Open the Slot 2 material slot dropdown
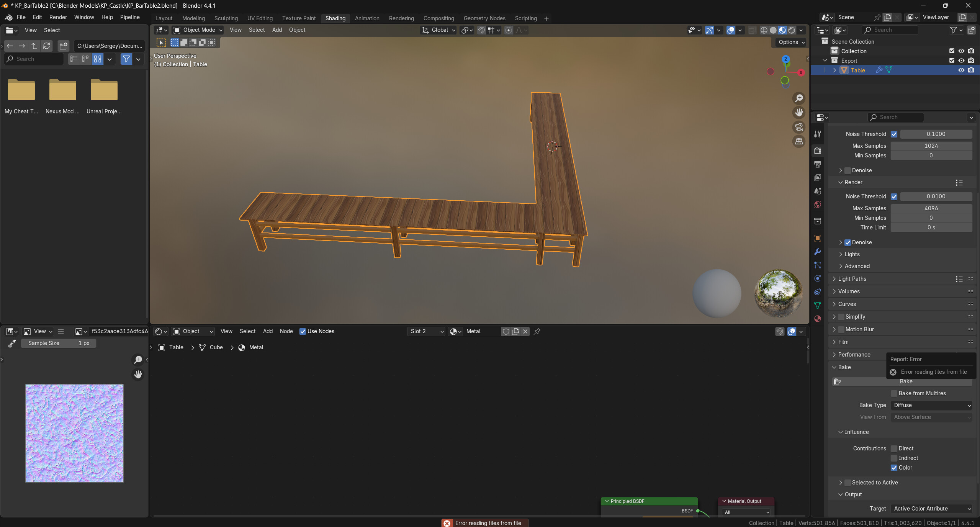 (426, 332)
